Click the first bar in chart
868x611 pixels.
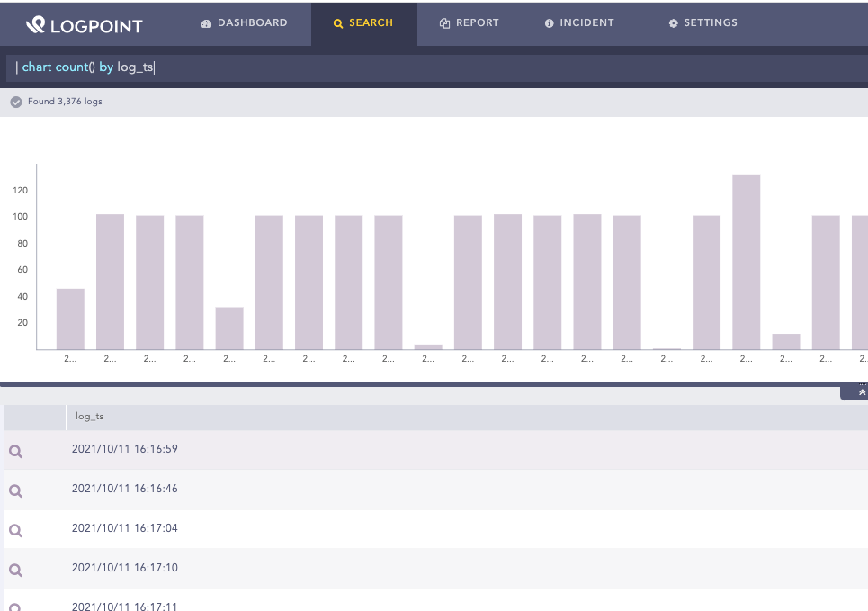70,319
